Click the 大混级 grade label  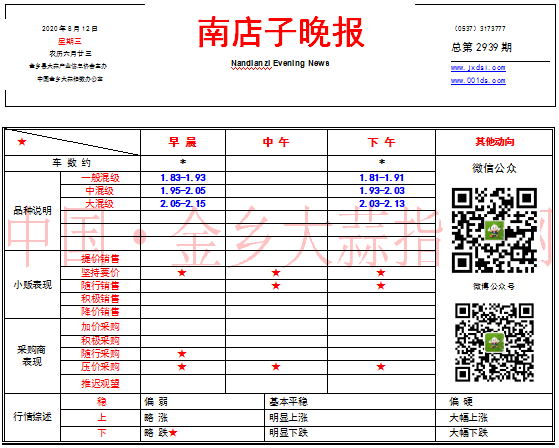99,204
